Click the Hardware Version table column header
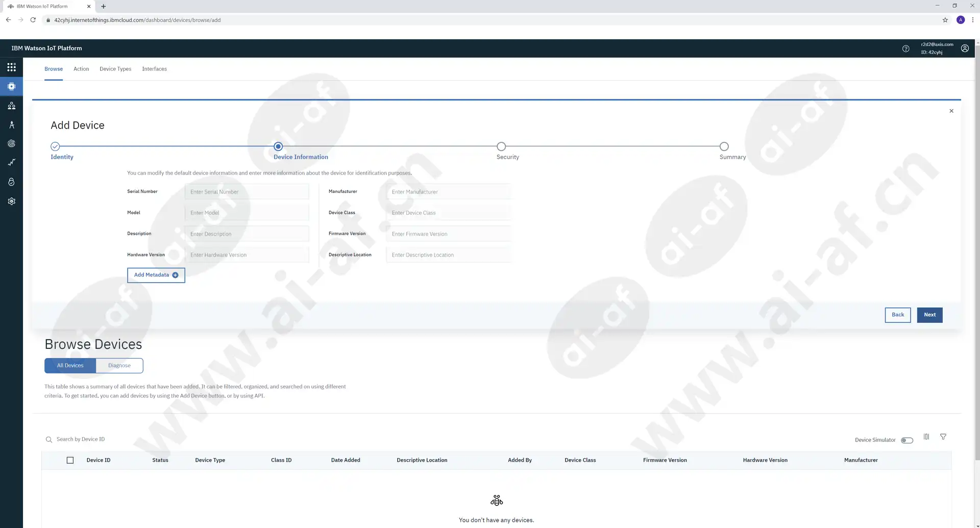The image size is (980, 528). point(765,460)
